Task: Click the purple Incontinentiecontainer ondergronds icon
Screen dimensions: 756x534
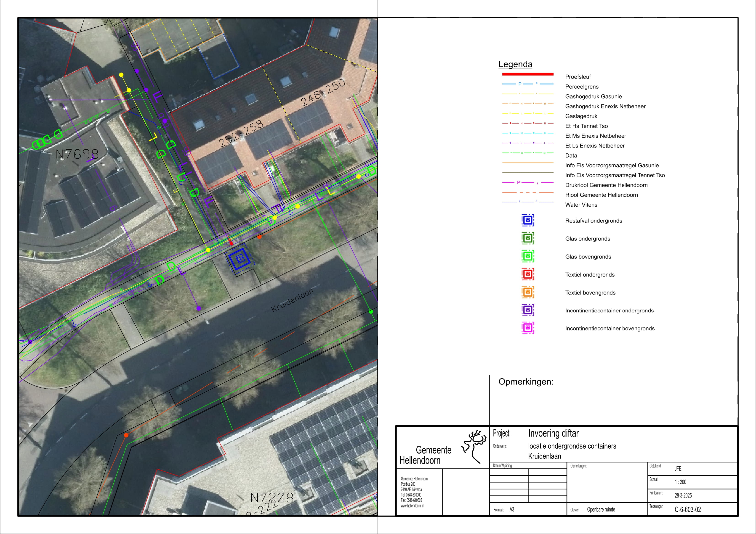Action: click(x=527, y=310)
